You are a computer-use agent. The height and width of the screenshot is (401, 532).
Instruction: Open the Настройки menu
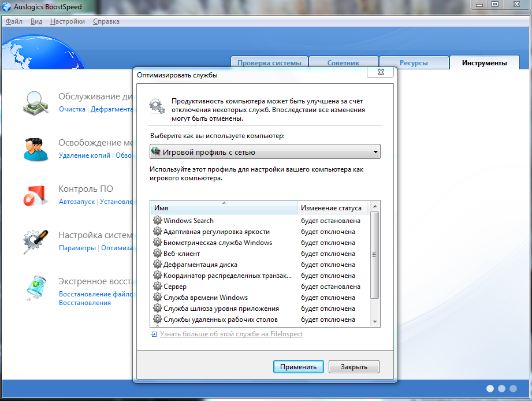(x=68, y=21)
